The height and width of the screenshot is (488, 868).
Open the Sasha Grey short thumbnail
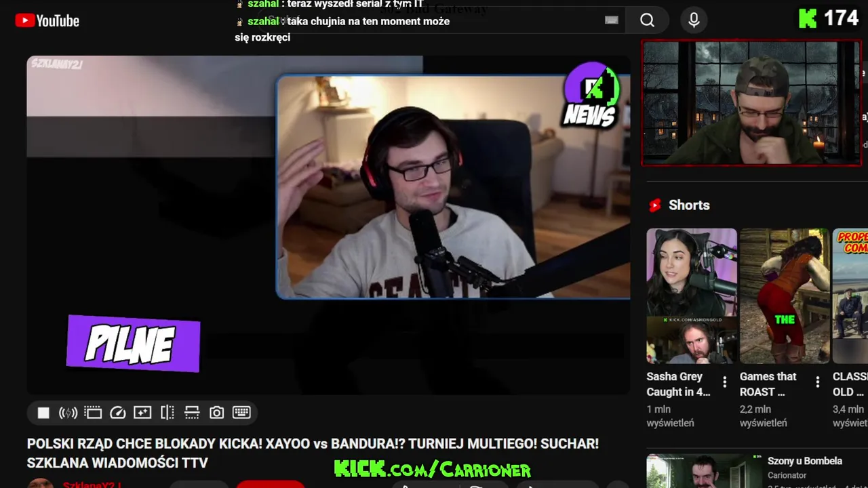tap(692, 296)
